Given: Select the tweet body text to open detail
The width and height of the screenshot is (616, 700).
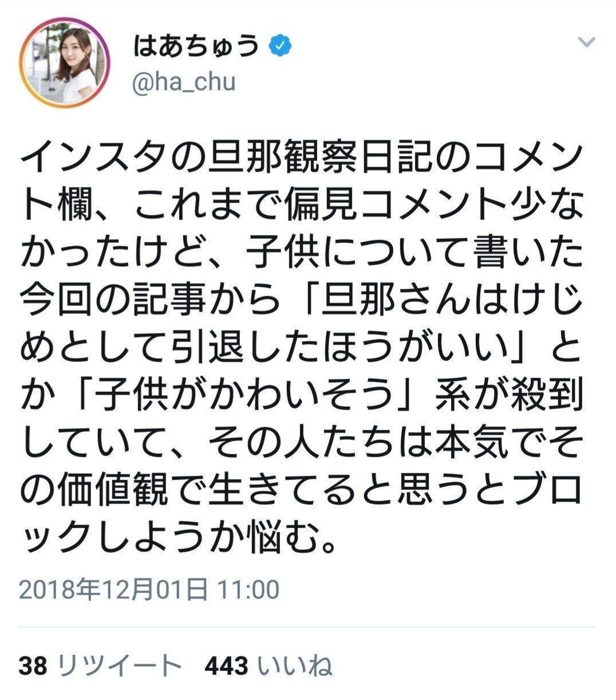Looking at the screenshot, I should click(x=303, y=344).
